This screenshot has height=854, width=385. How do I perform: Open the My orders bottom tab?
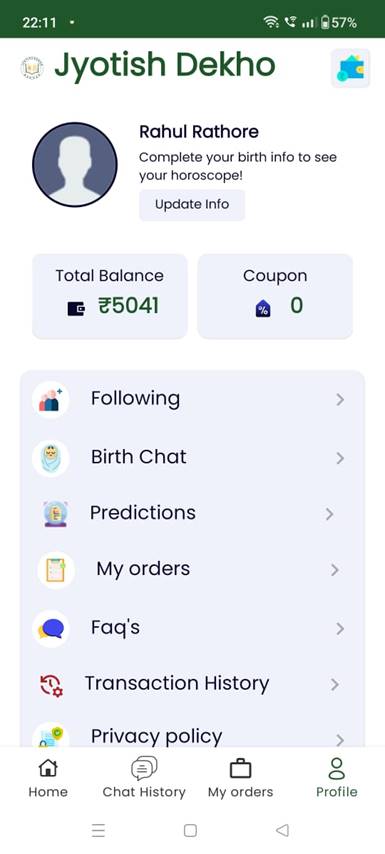click(x=240, y=778)
